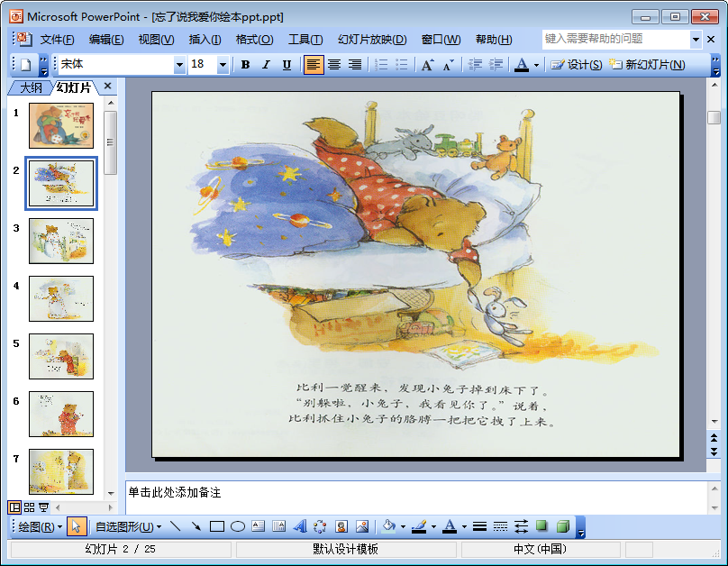Insert a new slide (新幻灯片)

(x=647, y=65)
